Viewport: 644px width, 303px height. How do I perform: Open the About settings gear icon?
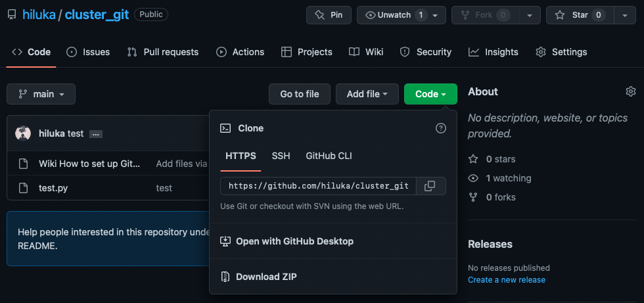(x=631, y=91)
